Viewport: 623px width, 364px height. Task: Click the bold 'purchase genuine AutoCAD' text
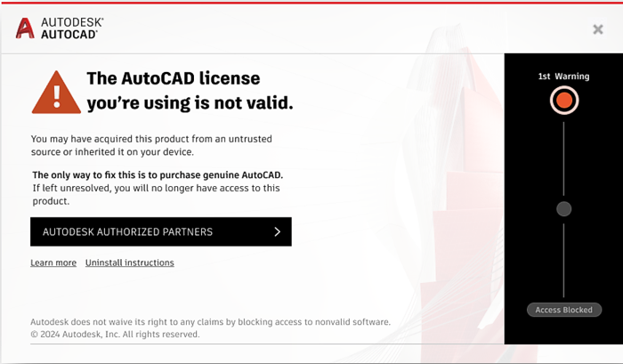[157, 175]
